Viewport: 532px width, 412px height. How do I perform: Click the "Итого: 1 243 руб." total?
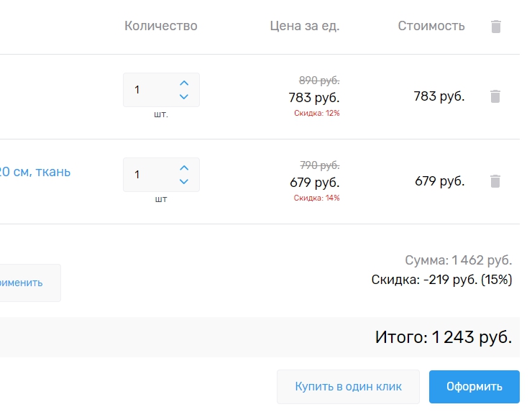(443, 337)
